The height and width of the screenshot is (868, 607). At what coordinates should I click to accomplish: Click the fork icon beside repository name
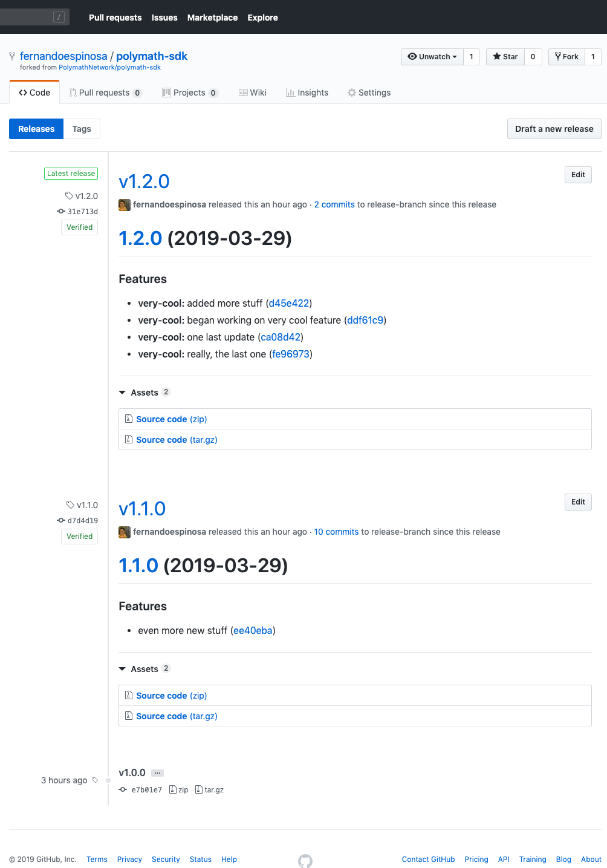coord(12,56)
